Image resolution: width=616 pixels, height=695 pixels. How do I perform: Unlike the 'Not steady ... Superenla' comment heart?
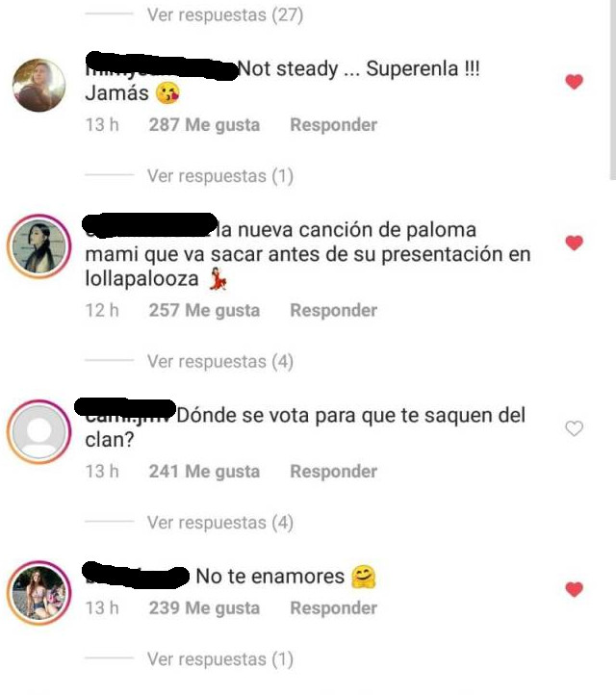(x=574, y=82)
